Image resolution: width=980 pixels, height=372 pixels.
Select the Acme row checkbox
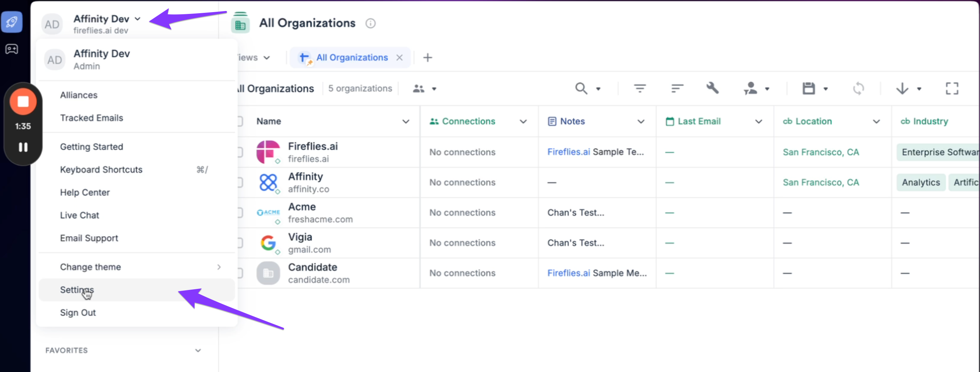tap(240, 213)
